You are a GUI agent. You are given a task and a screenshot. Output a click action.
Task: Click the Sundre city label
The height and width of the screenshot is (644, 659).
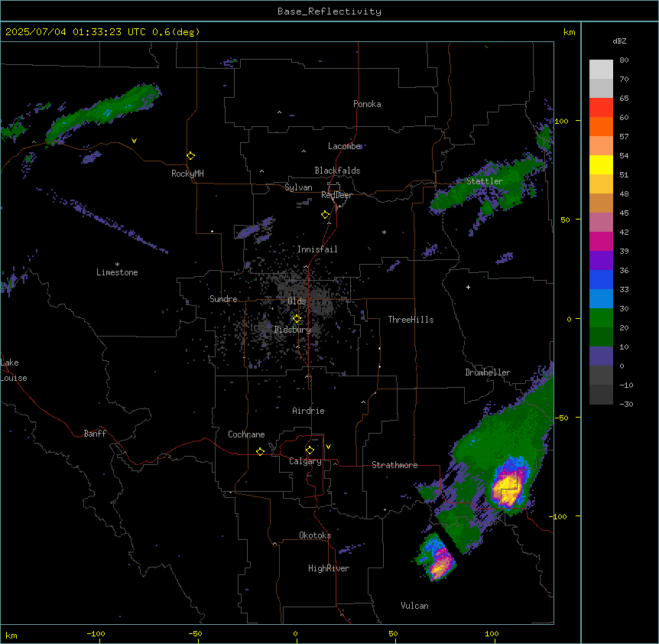[x=223, y=299]
